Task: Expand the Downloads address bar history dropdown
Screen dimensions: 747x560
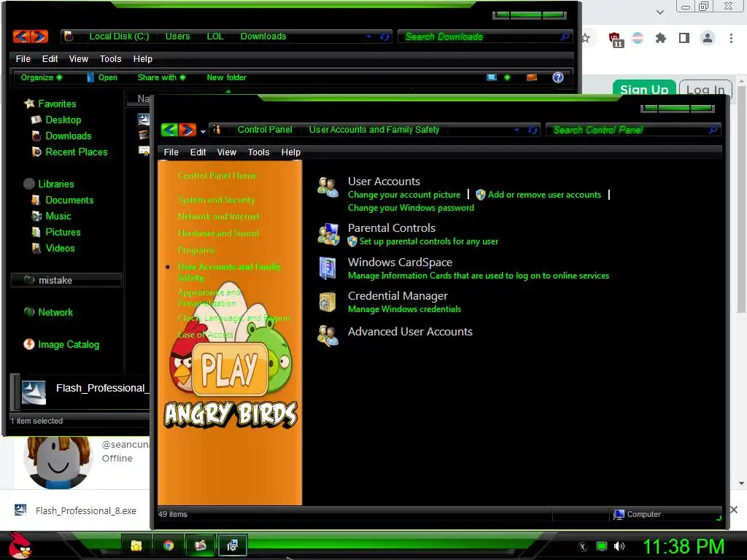Action: 368,36
